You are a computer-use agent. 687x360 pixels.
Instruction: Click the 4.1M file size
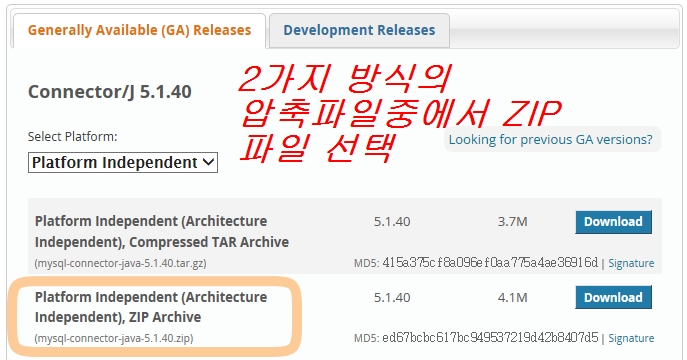coord(512,298)
